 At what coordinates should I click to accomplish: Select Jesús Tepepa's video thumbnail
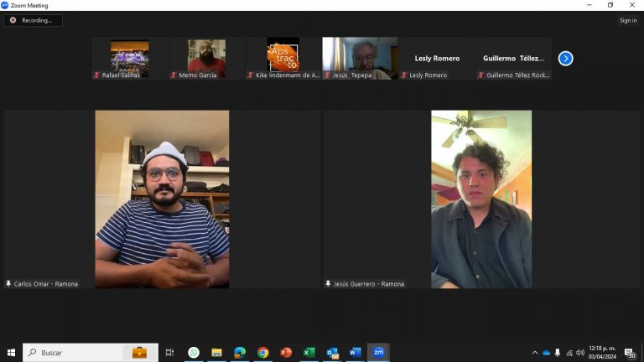pyautogui.click(x=360, y=57)
